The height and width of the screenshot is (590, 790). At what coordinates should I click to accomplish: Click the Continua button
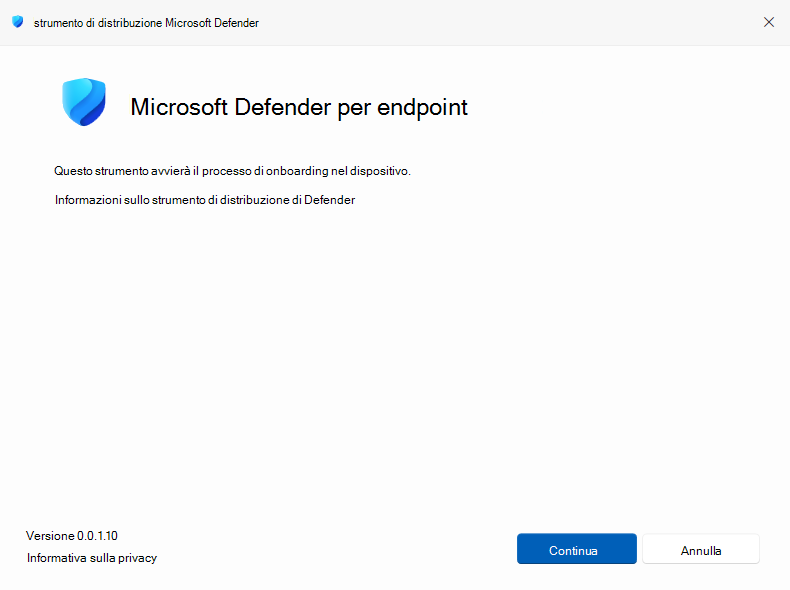pyautogui.click(x=576, y=549)
